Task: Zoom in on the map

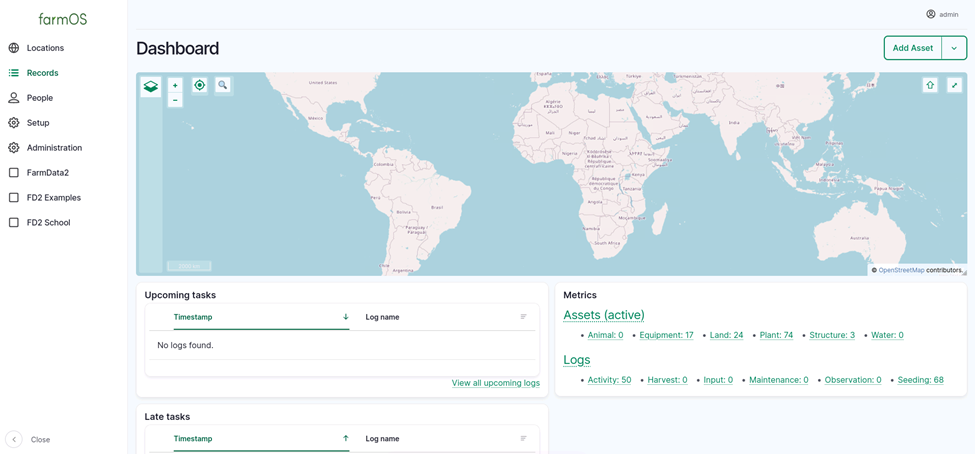Action: 175,85
